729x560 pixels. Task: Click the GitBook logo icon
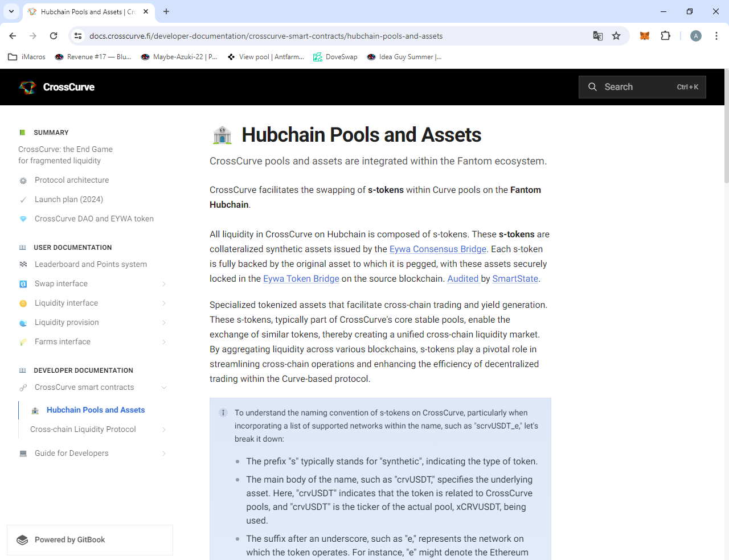pos(22,540)
